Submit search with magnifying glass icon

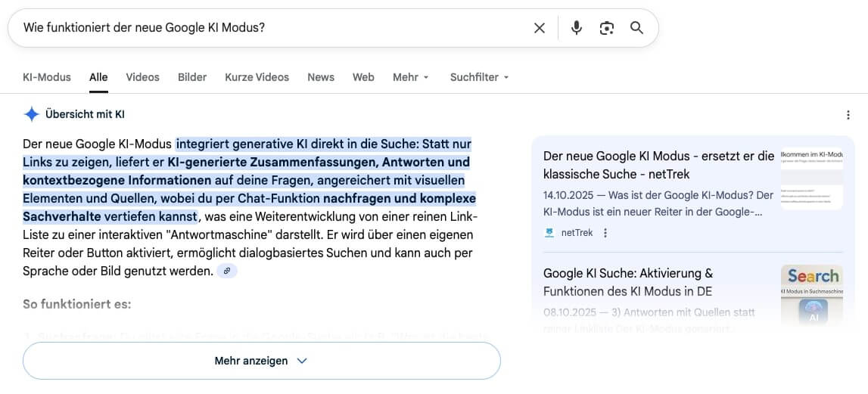pos(636,28)
